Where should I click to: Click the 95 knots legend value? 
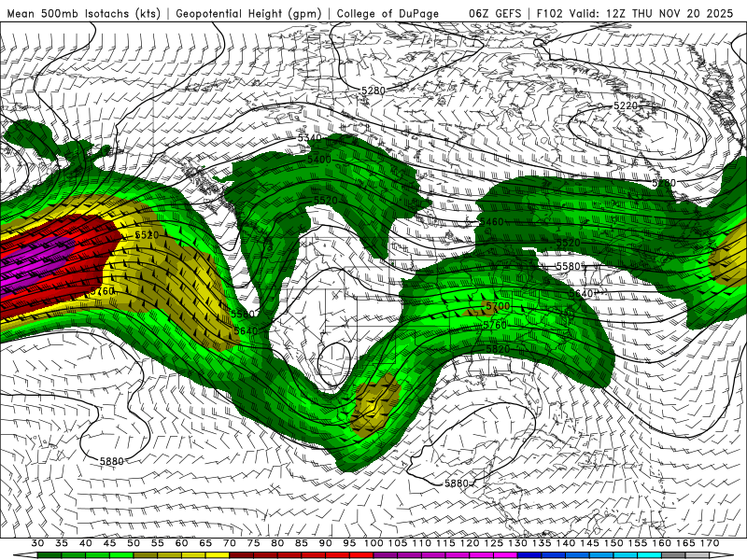(349, 543)
